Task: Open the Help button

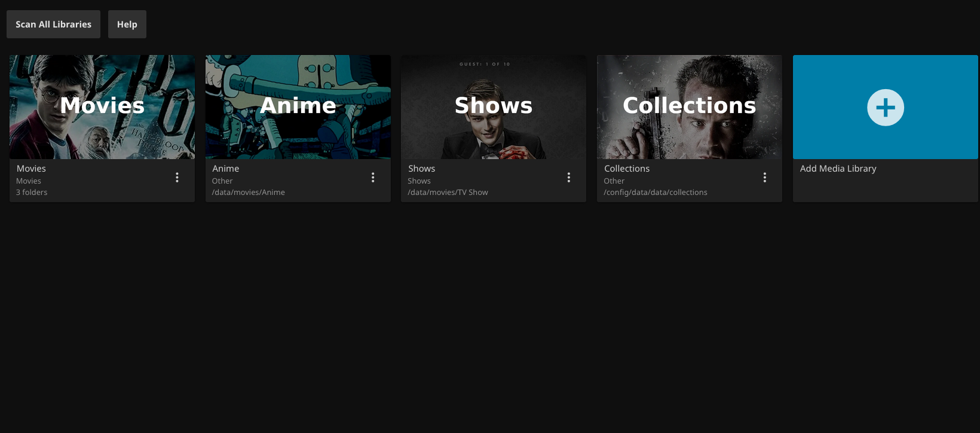Action: tap(127, 25)
